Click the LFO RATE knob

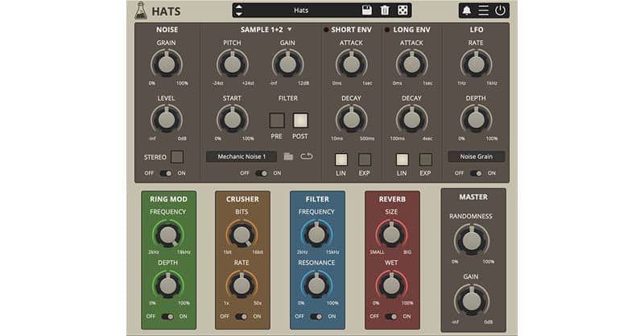476,64
